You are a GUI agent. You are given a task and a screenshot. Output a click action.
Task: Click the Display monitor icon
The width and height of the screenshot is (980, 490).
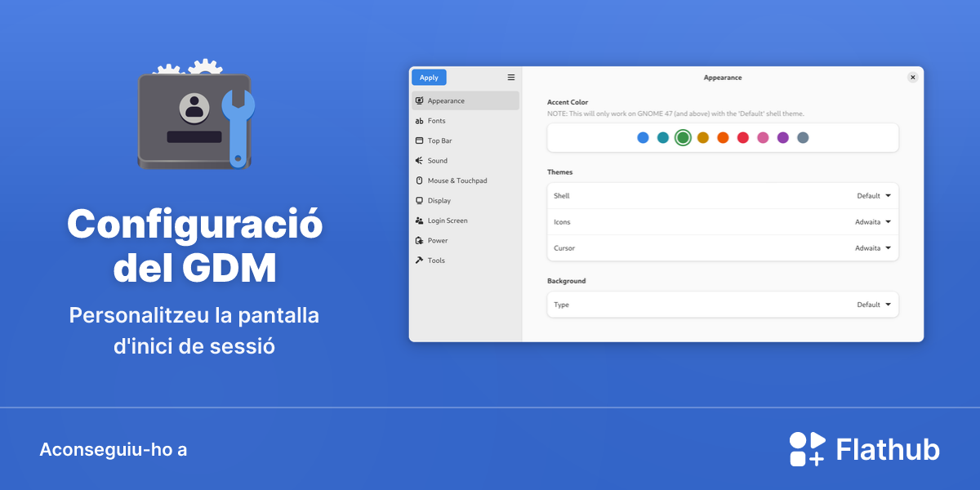pyautogui.click(x=419, y=201)
